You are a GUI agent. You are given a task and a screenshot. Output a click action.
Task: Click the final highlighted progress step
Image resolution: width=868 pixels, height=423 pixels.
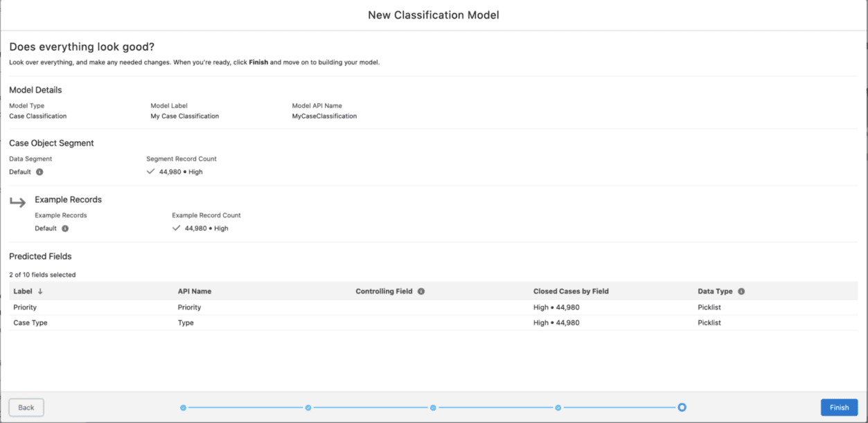[682, 407]
